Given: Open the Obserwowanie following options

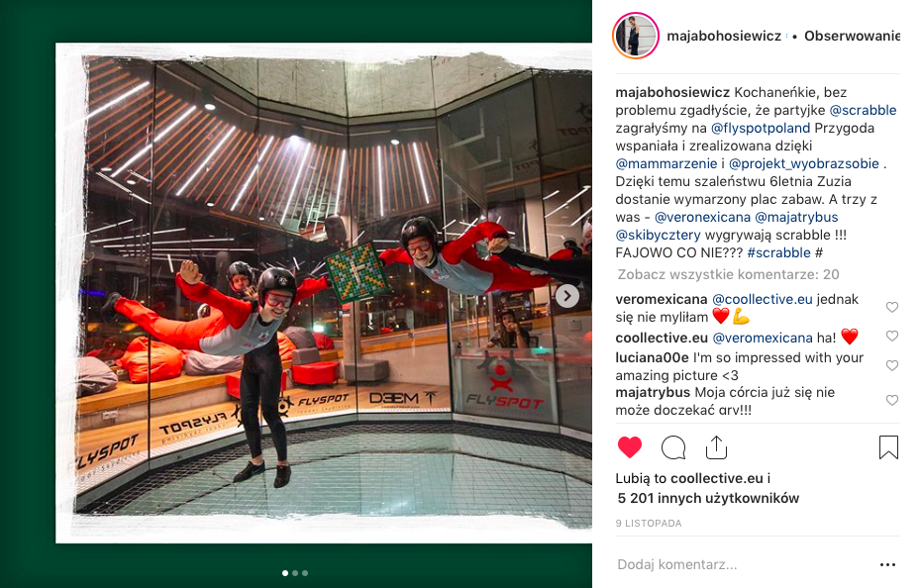Looking at the screenshot, I should [x=852, y=36].
